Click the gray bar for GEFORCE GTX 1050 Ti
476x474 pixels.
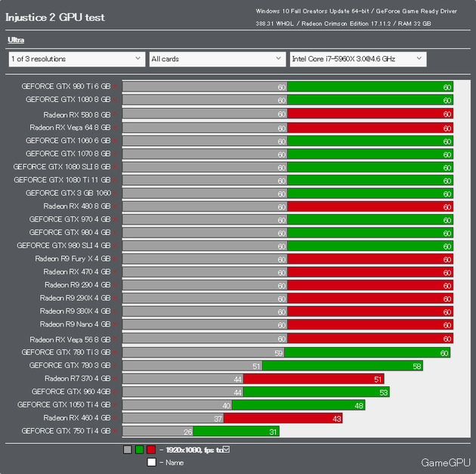pos(178,405)
